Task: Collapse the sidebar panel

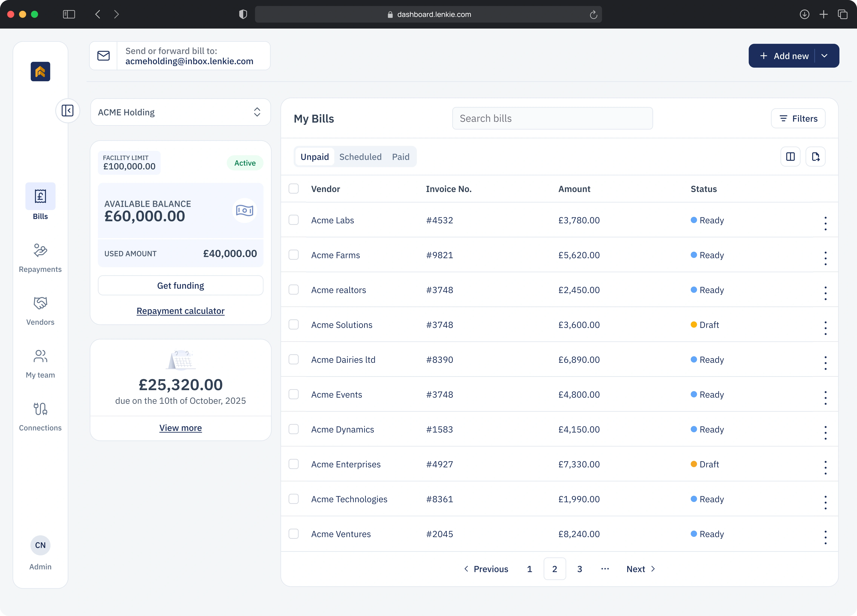Action: coord(68,111)
